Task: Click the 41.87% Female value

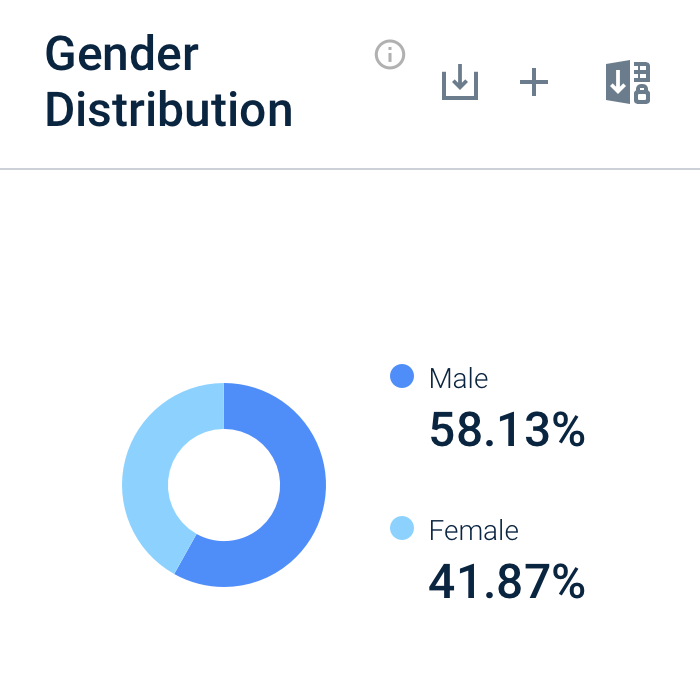Action: pyautogui.click(x=506, y=581)
